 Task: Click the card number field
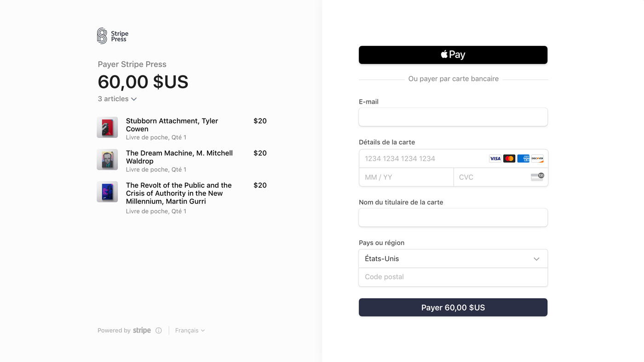pyautogui.click(x=423, y=158)
